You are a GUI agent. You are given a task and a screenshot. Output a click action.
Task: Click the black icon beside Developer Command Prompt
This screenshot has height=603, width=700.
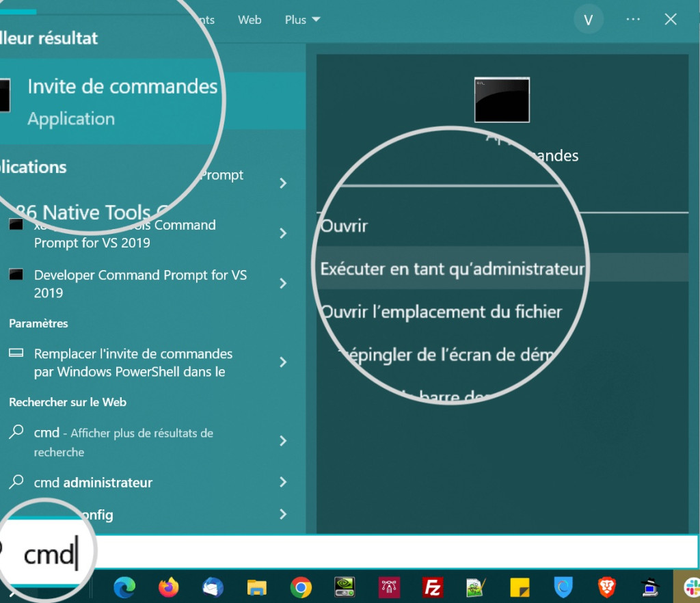16,275
